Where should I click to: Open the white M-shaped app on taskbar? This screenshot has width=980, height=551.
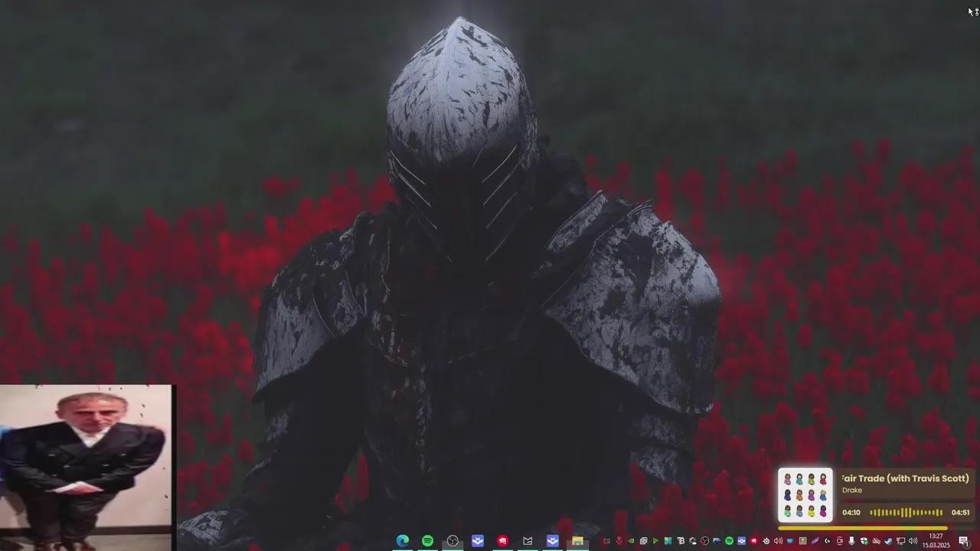coord(528,541)
